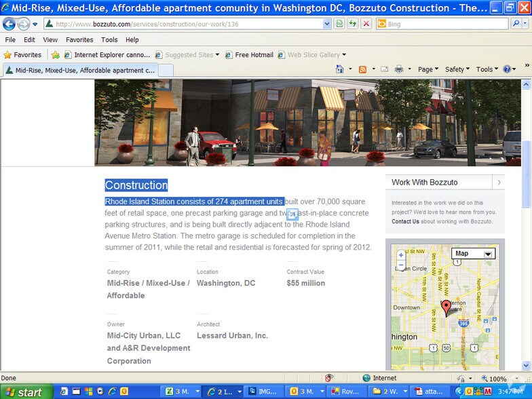Stop loading with the red X icon
Viewport: 532px width, 399px height.
[366, 24]
